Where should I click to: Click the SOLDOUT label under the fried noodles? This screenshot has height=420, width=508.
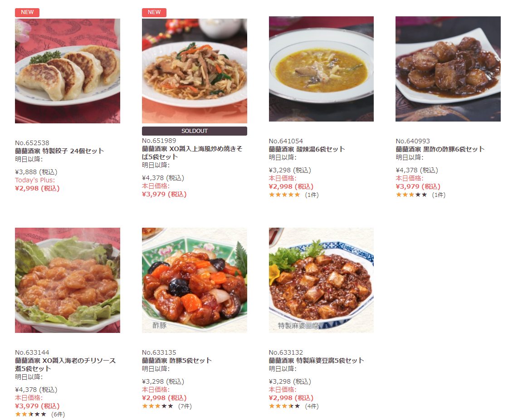(195, 131)
